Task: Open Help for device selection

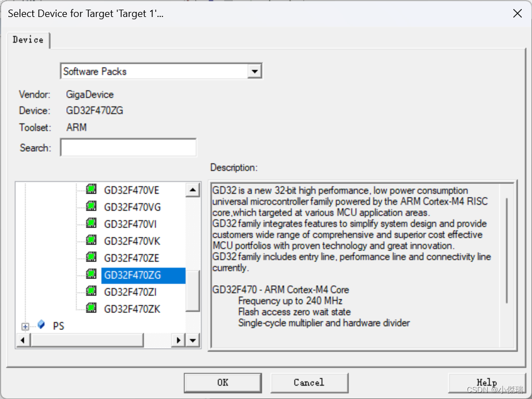Action: (x=487, y=383)
